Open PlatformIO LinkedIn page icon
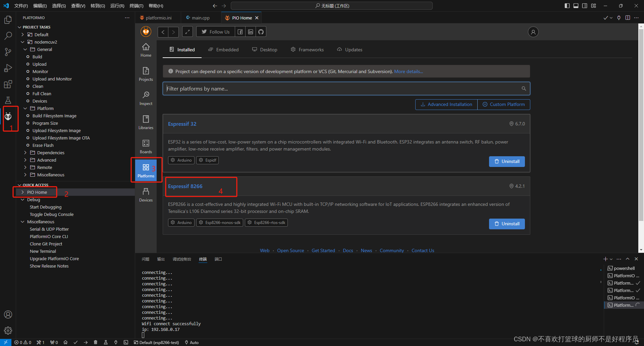The height and width of the screenshot is (346, 644). [251, 32]
